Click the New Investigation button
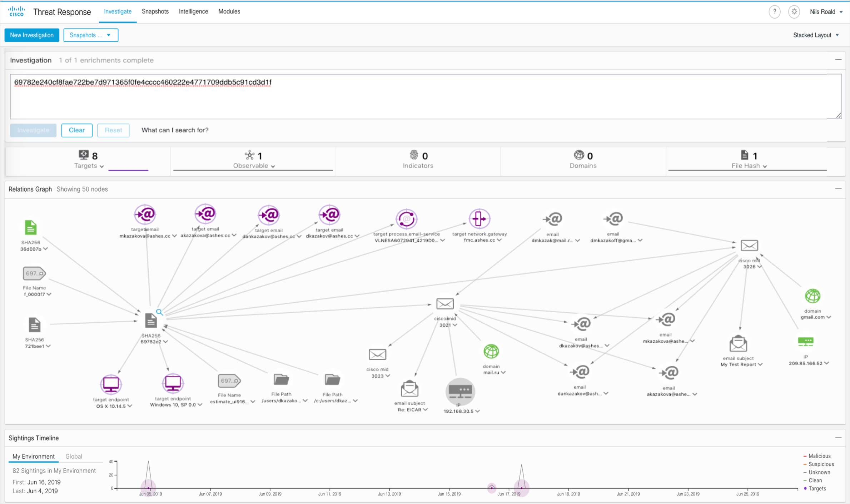 32,35
